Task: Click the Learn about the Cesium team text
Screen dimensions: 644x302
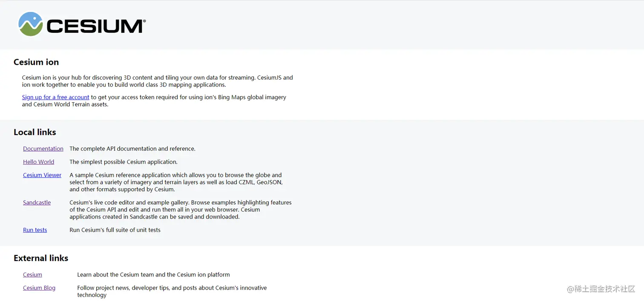Action: coord(153,275)
